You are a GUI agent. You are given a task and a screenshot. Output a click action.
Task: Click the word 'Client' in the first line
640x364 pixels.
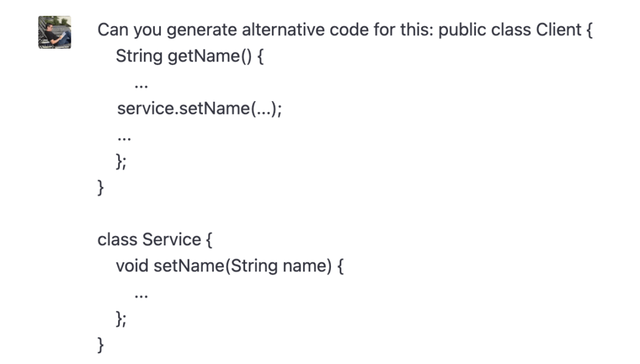pyautogui.click(x=558, y=30)
